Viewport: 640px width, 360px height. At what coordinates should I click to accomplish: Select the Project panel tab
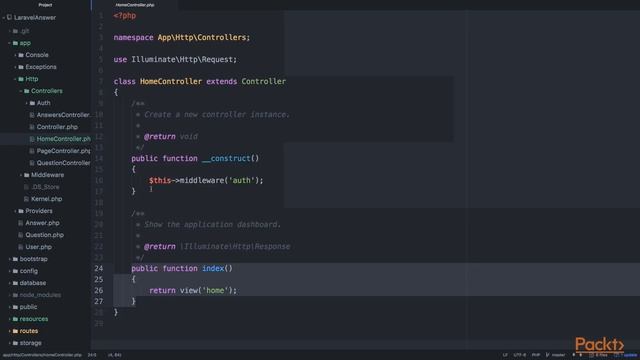click(45, 5)
